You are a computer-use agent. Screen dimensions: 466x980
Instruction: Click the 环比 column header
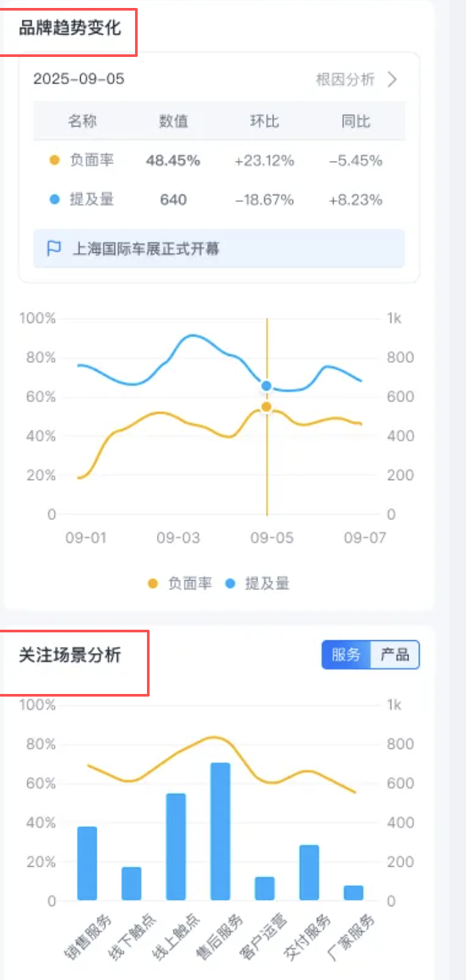point(264,121)
